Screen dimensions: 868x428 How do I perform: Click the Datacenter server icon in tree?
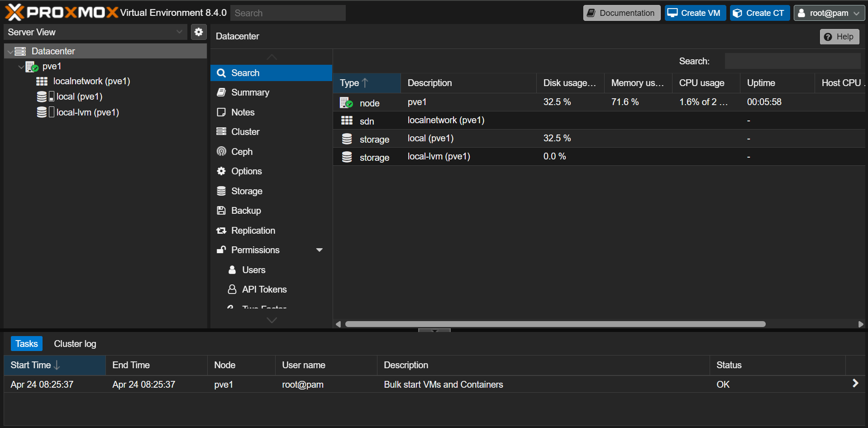[20, 51]
